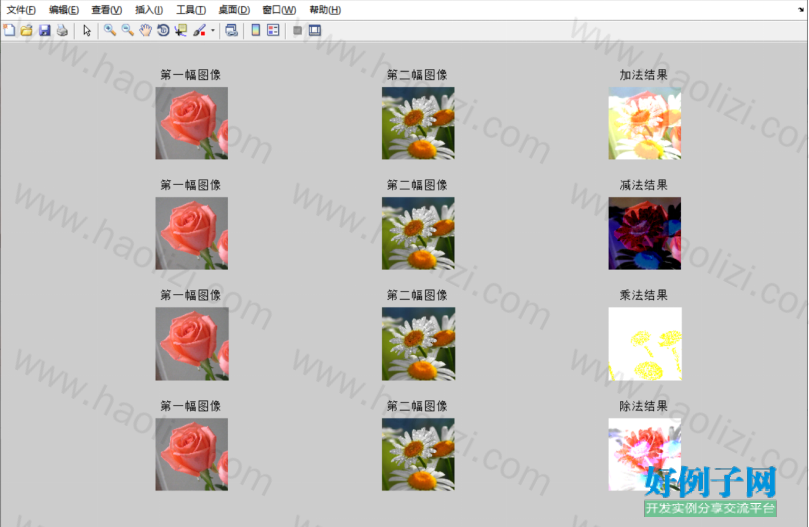
Task: Select the rose image beside the 减法结果 row
Action: 191,233
